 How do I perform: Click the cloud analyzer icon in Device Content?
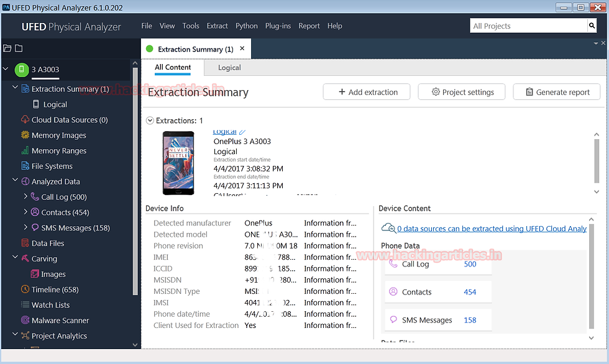tap(388, 228)
